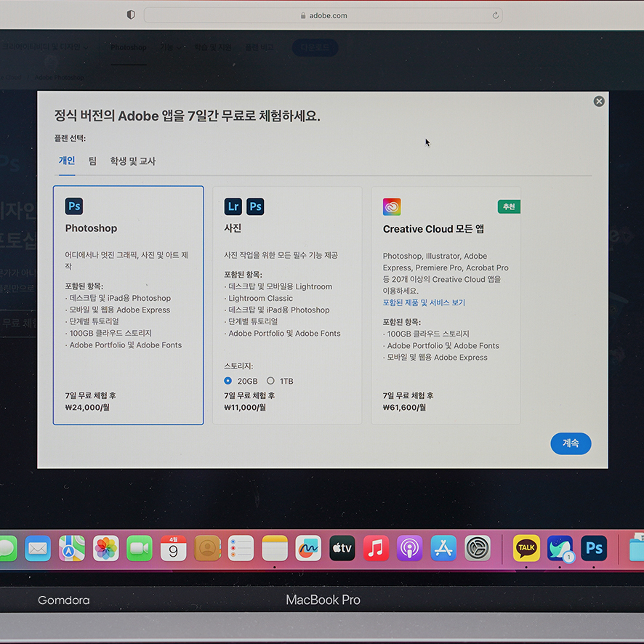Screen dimensions: 644x644
Task: Open Notes from the dock
Action: pos(275,548)
